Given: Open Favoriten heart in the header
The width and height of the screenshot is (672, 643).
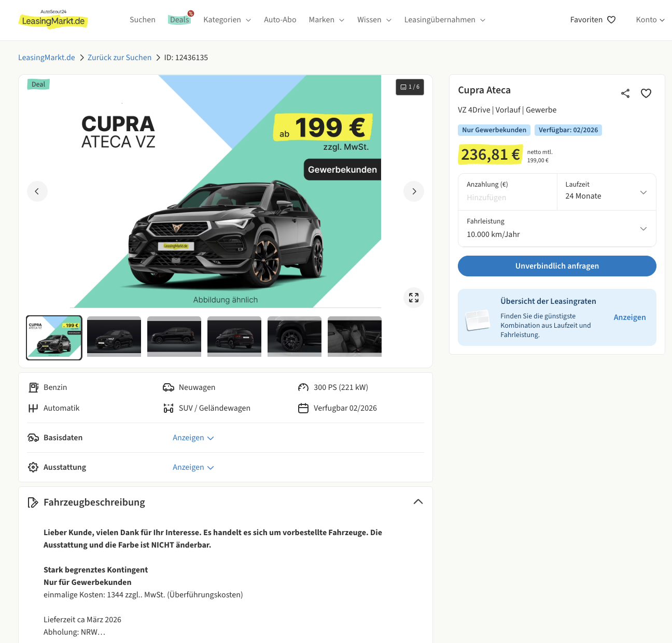Looking at the screenshot, I should pos(593,20).
